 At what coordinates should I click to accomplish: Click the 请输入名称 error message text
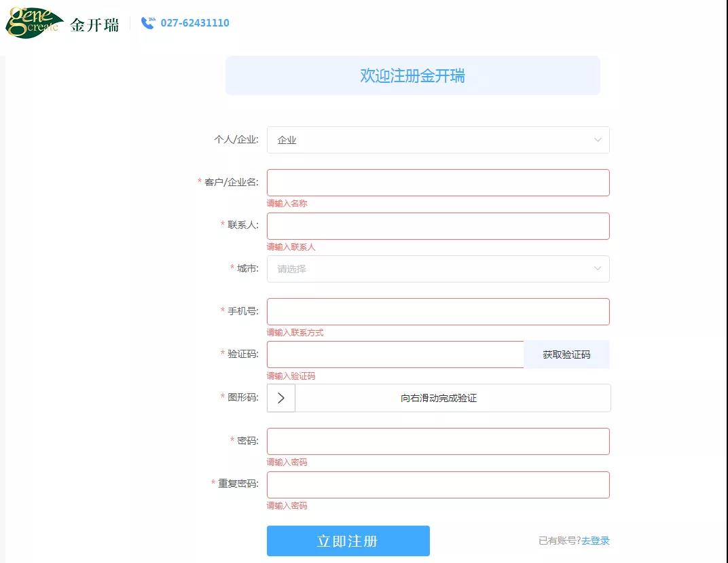pyautogui.click(x=287, y=203)
